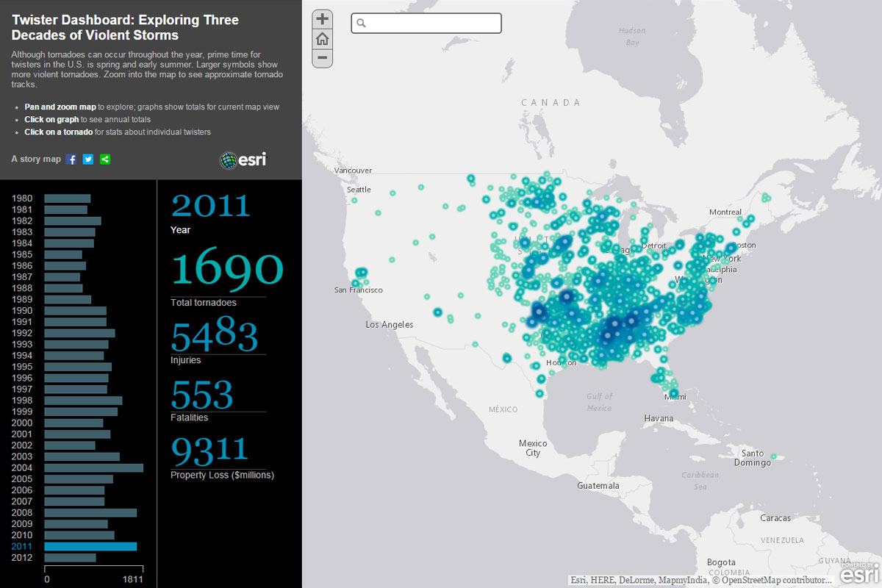The width and height of the screenshot is (882, 588).
Task: Select the 2004 bar in the graph
Action: [93, 467]
